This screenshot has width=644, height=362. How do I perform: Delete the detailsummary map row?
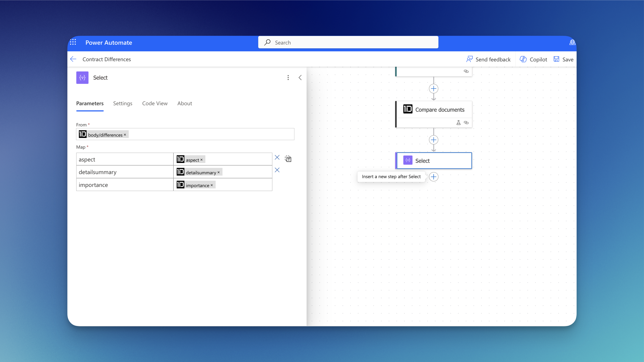click(277, 170)
